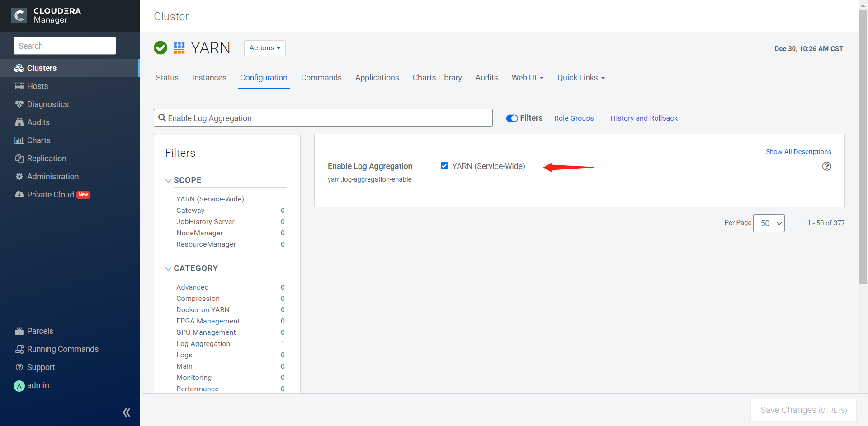Filter by GPU Management category
Screen dimensions: 868x426
pos(206,332)
